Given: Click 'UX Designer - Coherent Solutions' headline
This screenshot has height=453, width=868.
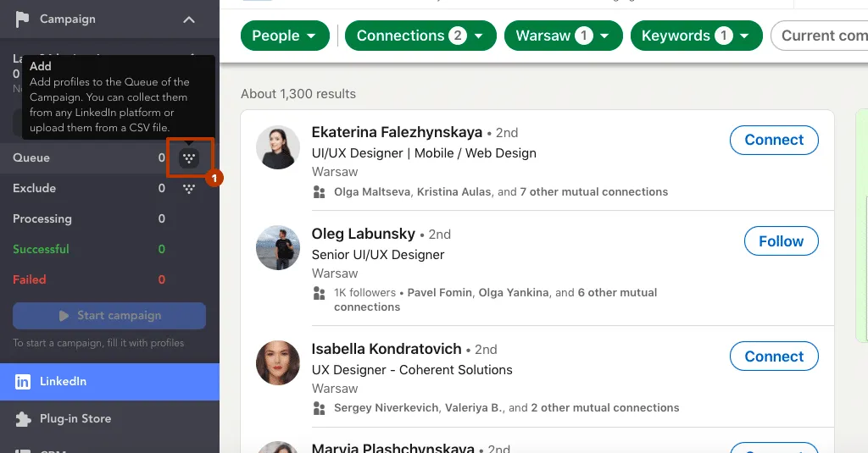Looking at the screenshot, I should (x=412, y=370).
